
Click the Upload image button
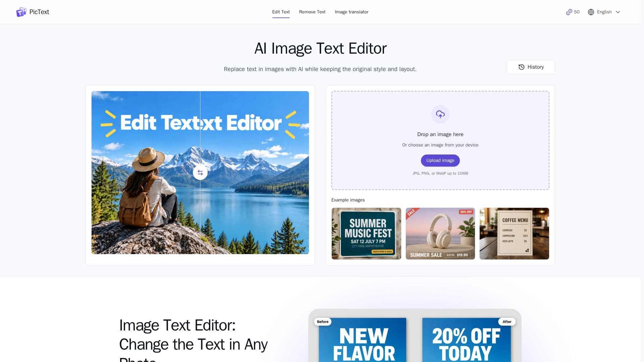[440, 161]
